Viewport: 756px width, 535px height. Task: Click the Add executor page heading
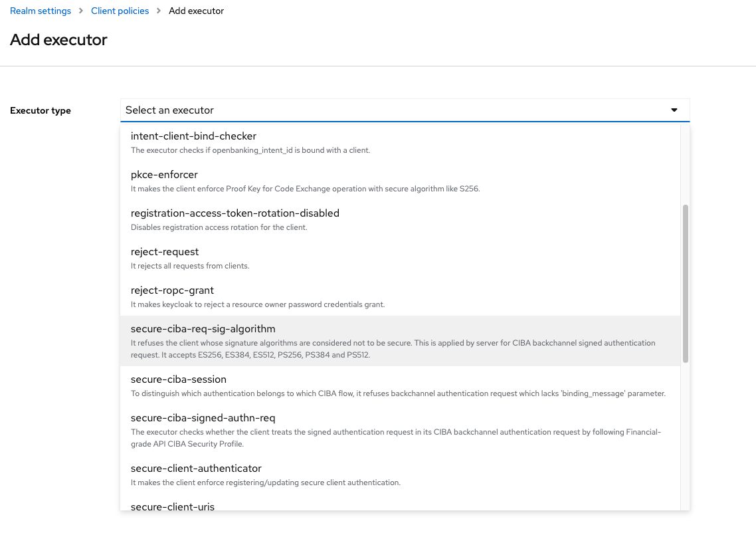58,40
